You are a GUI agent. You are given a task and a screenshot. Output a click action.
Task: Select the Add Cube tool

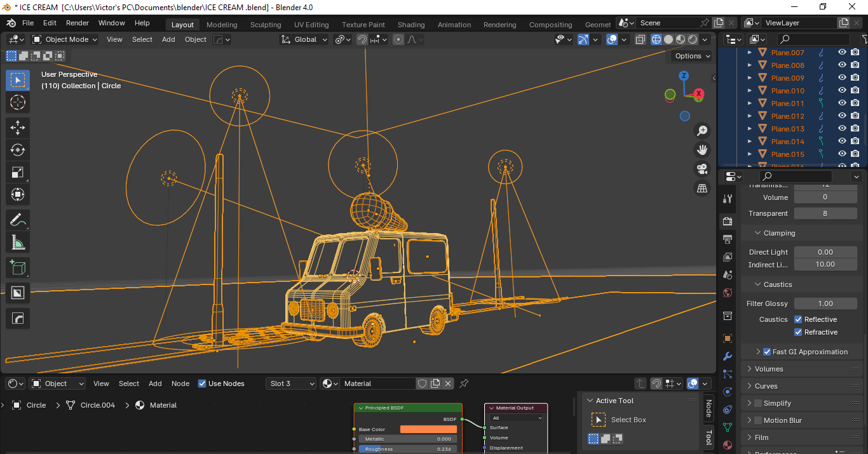click(x=18, y=267)
